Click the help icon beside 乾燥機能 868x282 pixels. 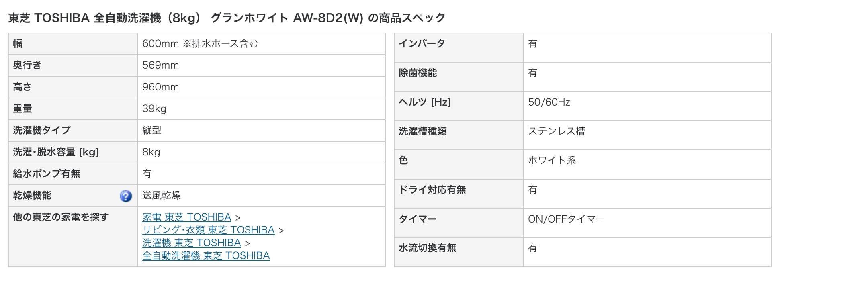tap(126, 196)
